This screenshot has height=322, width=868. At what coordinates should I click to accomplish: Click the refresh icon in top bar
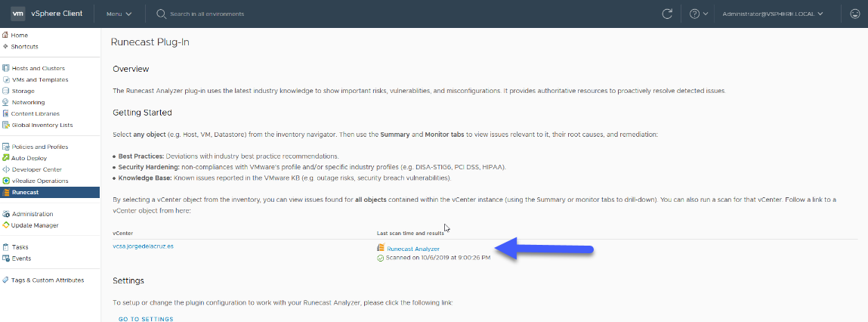(x=667, y=14)
